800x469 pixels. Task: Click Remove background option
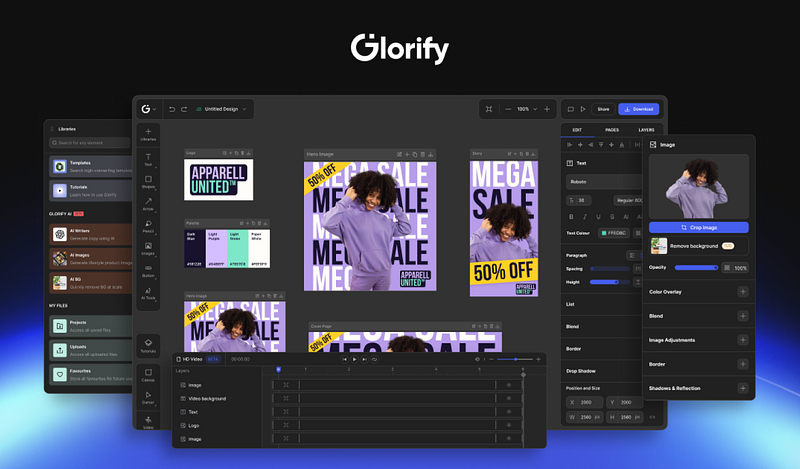[x=698, y=246]
